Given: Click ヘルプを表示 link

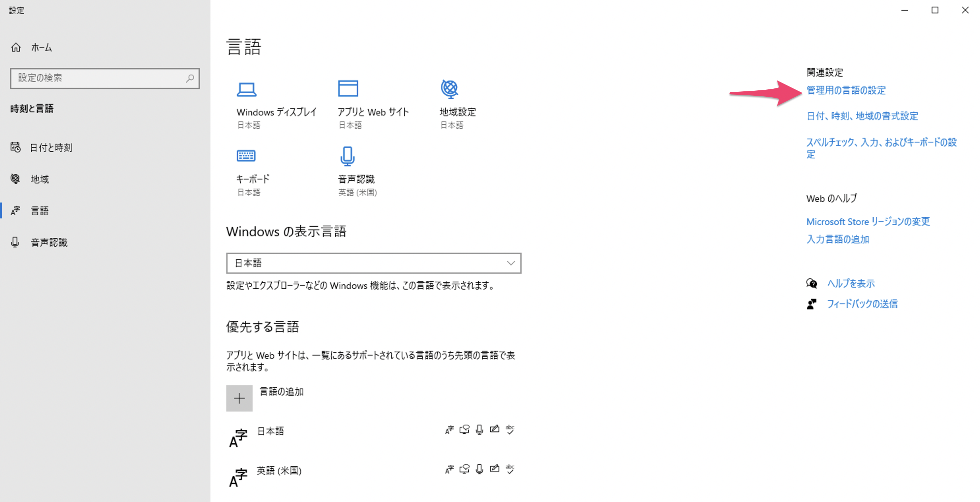Looking at the screenshot, I should [851, 284].
